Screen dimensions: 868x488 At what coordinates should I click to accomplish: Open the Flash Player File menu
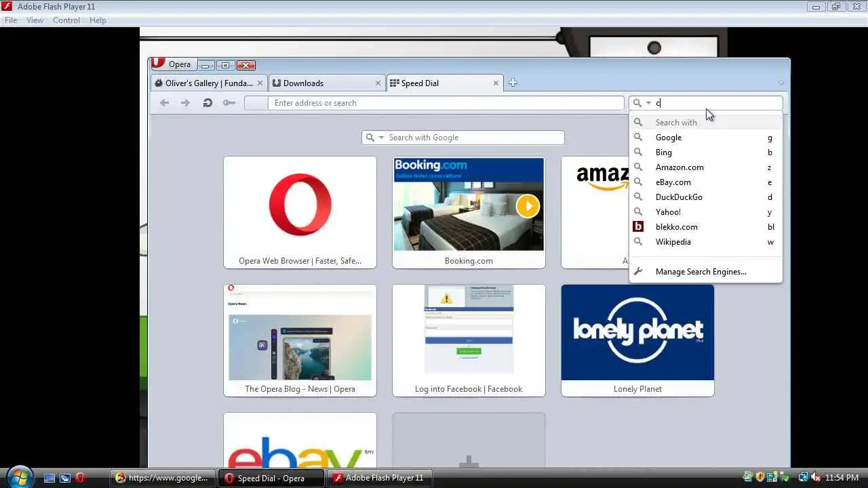click(x=11, y=20)
